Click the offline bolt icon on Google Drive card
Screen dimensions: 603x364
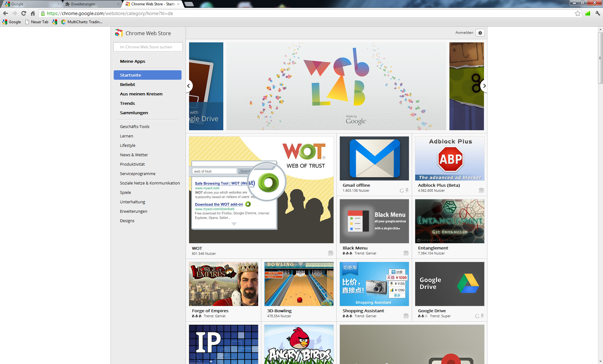(x=482, y=316)
